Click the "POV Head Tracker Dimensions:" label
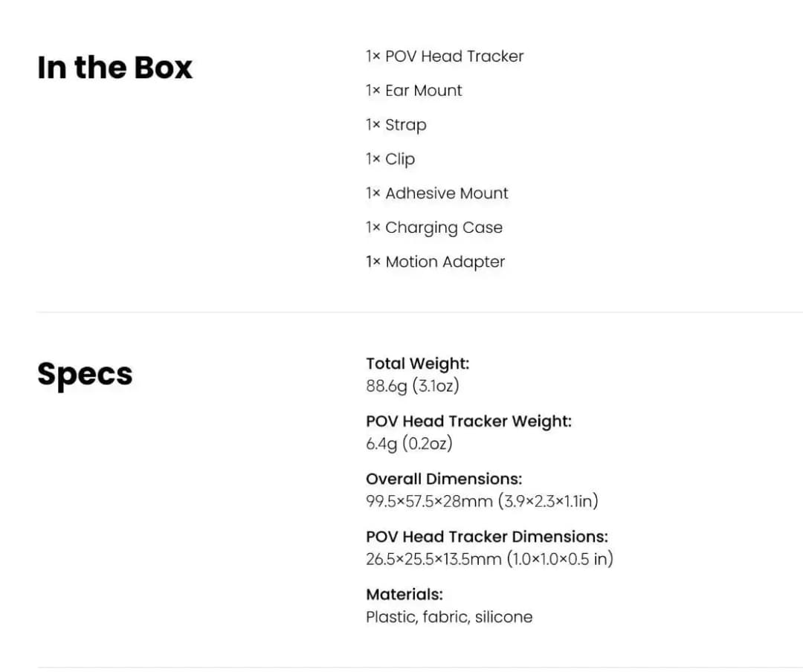This screenshot has height=672, width=803. [487, 536]
